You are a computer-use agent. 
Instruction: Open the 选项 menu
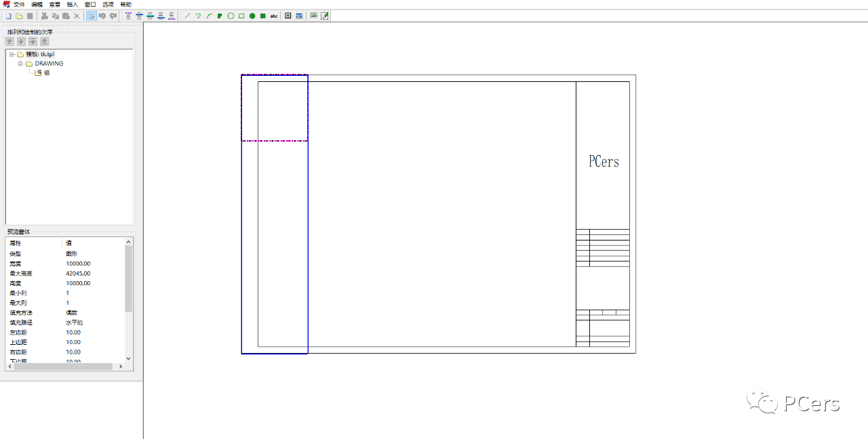pyautogui.click(x=108, y=4)
